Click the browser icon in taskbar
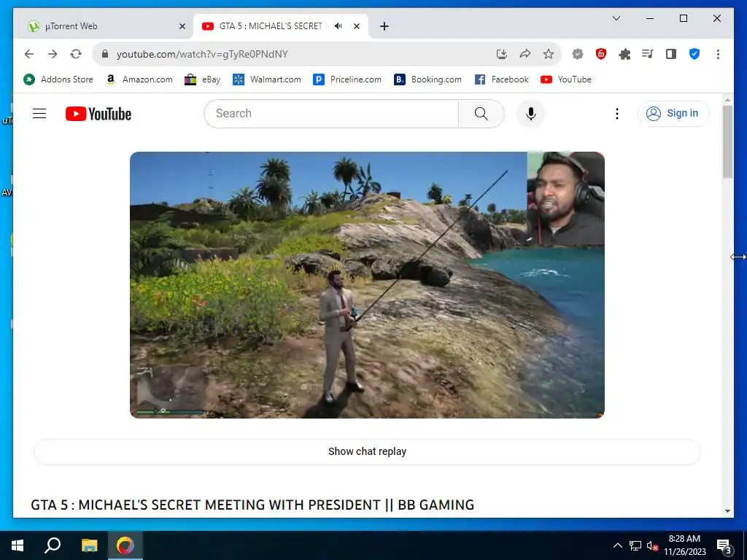Image resolution: width=747 pixels, height=560 pixels. point(125,545)
